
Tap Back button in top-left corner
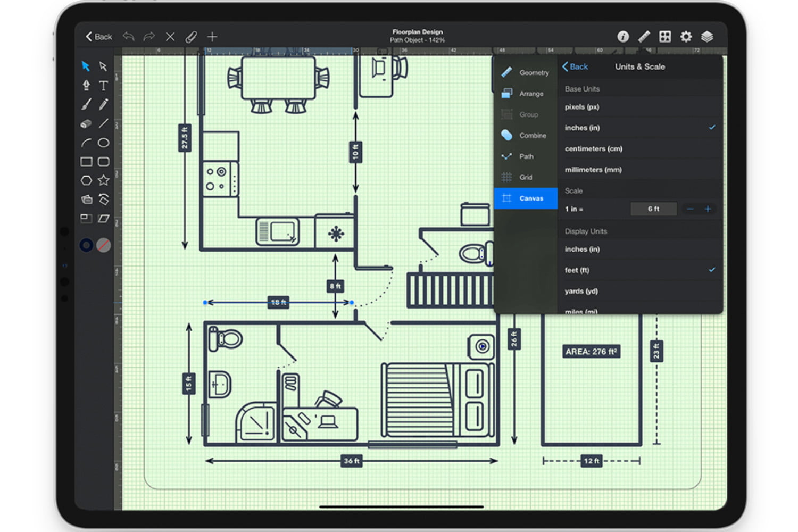99,37
